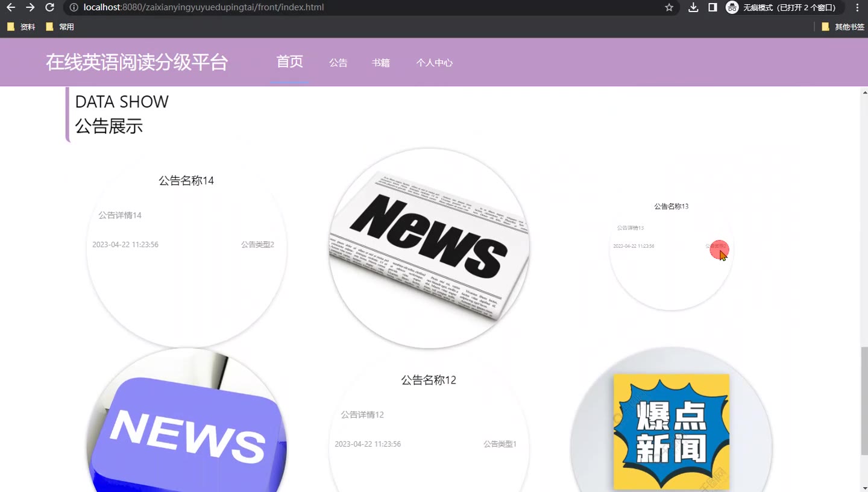Viewport: 868px width, 492px height.
Task: Open the 公告名称13 announcement title
Action: pyautogui.click(x=671, y=206)
